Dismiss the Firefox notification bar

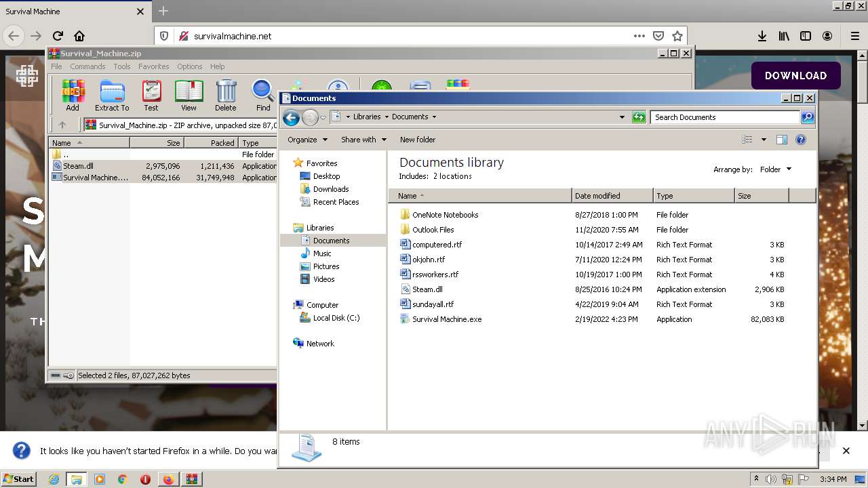(x=846, y=451)
